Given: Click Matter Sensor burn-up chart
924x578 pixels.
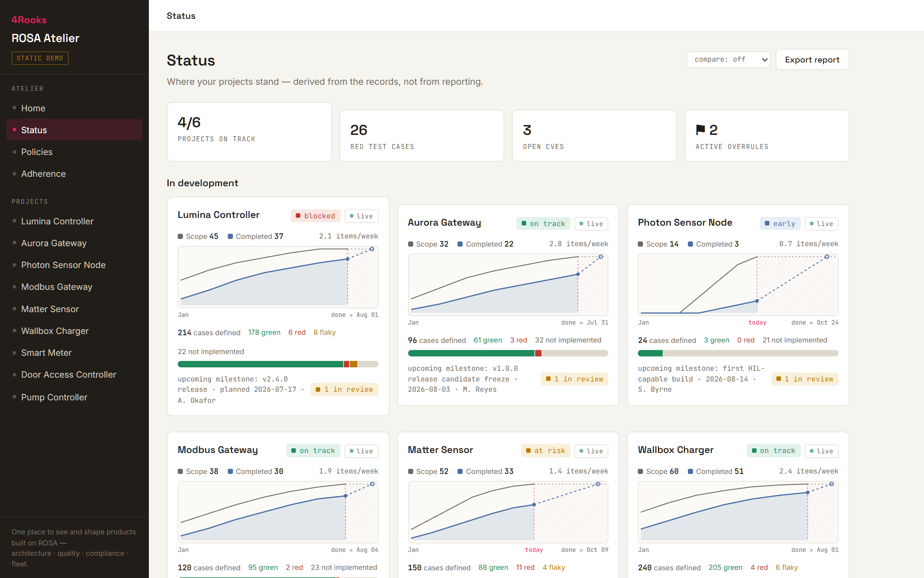Looking at the screenshot, I should click(x=508, y=512).
